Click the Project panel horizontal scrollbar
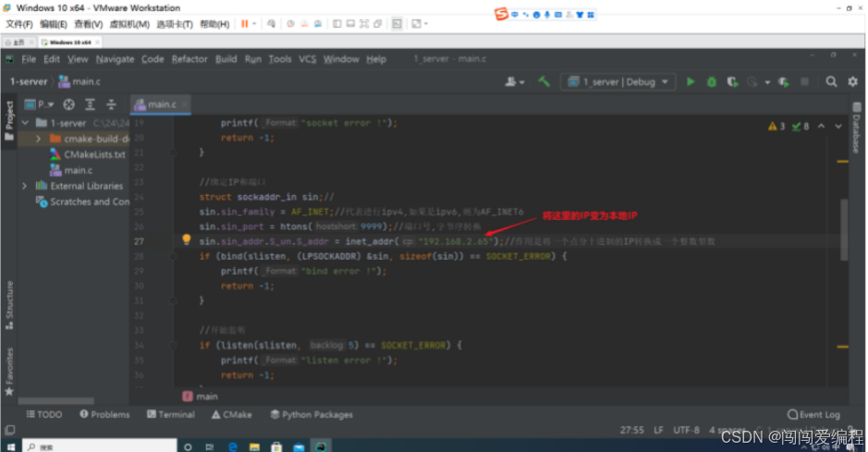The height and width of the screenshot is (452, 868). pos(55,400)
